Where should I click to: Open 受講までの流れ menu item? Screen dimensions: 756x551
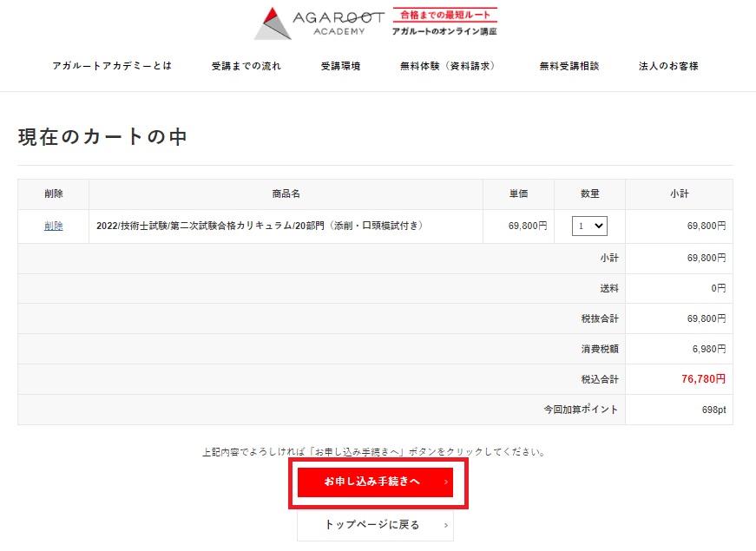[x=246, y=66]
